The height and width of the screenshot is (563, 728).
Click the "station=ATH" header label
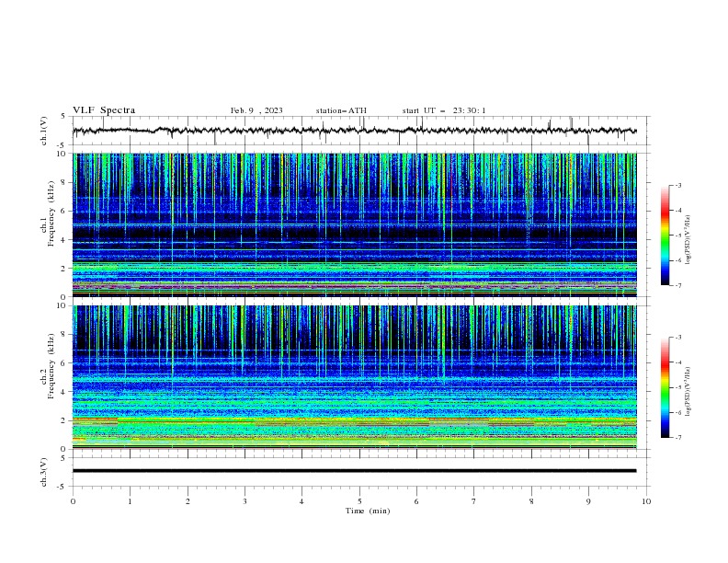341,110
